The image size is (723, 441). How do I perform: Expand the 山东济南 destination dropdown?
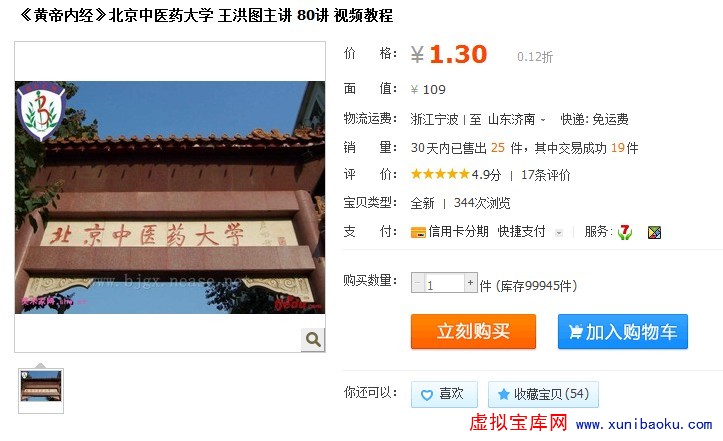(x=543, y=120)
